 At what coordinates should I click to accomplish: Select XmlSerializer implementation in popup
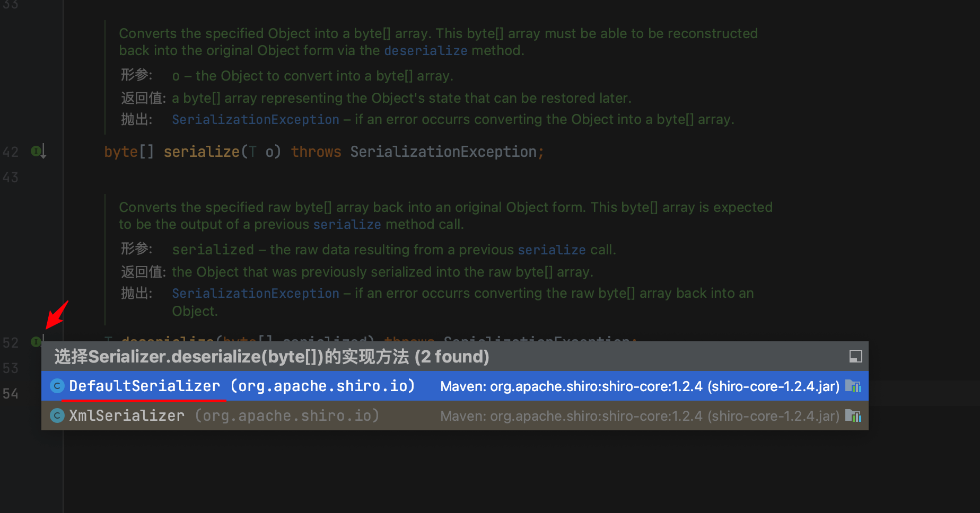coord(454,415)
